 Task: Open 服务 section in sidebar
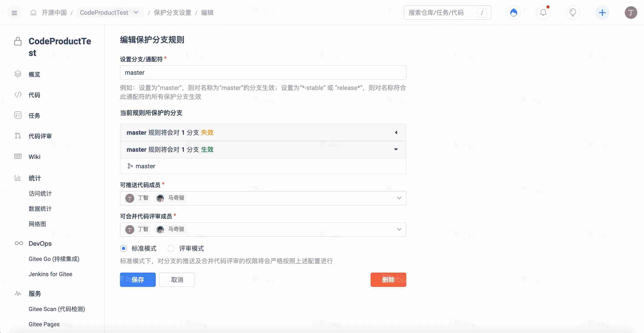pos(35,293)
